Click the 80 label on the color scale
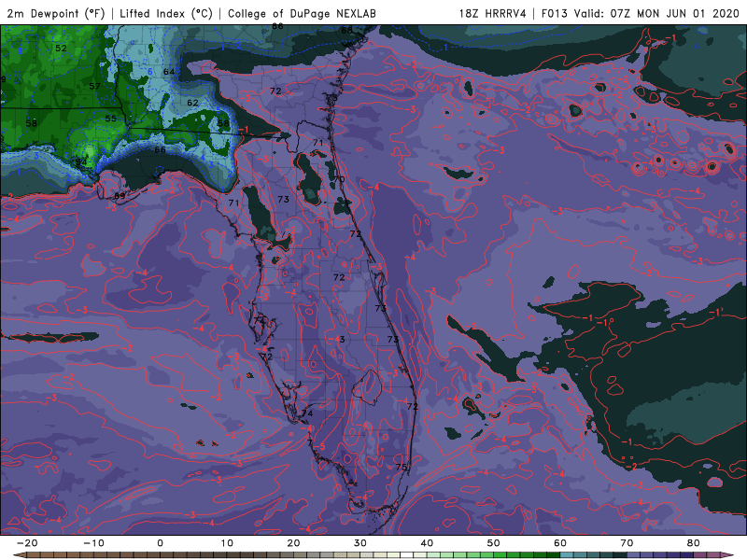 tap(694, 543)
